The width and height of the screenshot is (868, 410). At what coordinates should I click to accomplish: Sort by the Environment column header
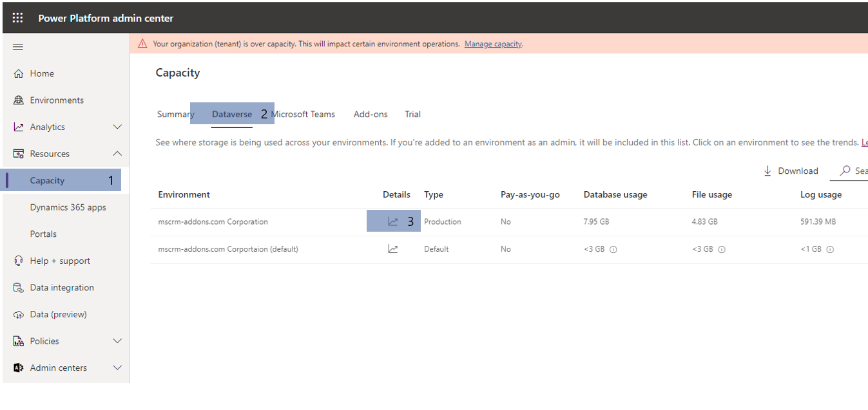pos(184,194)
